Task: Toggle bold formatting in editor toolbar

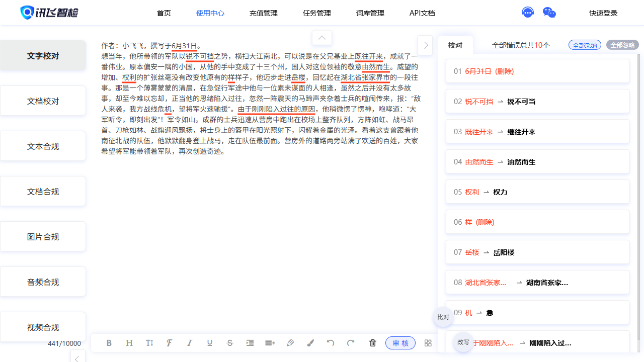Action: point(109,343)
